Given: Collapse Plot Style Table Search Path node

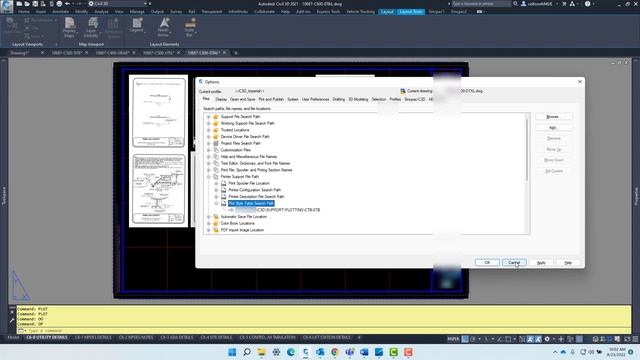Looking at the screenshot, I should (x=216, y=203).
